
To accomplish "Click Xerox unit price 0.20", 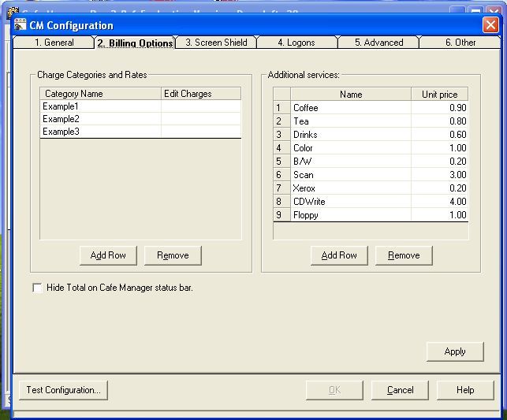I will coord(439,188).
